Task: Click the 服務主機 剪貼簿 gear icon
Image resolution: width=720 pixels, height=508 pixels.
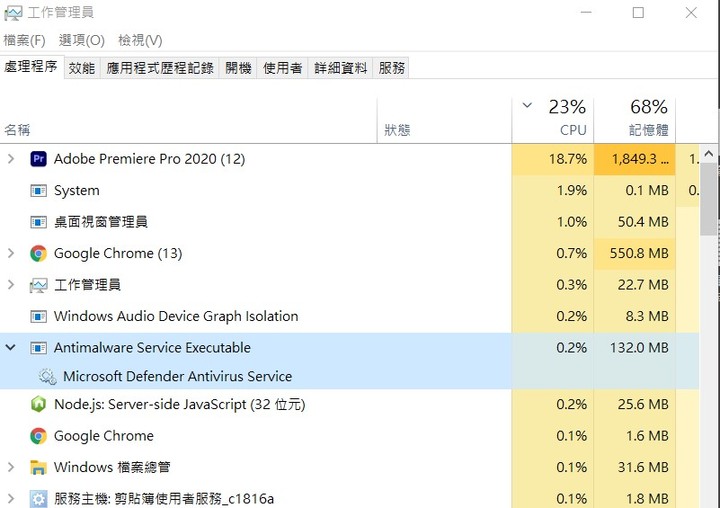Action: pyautogui.click(x=39, y=499)
